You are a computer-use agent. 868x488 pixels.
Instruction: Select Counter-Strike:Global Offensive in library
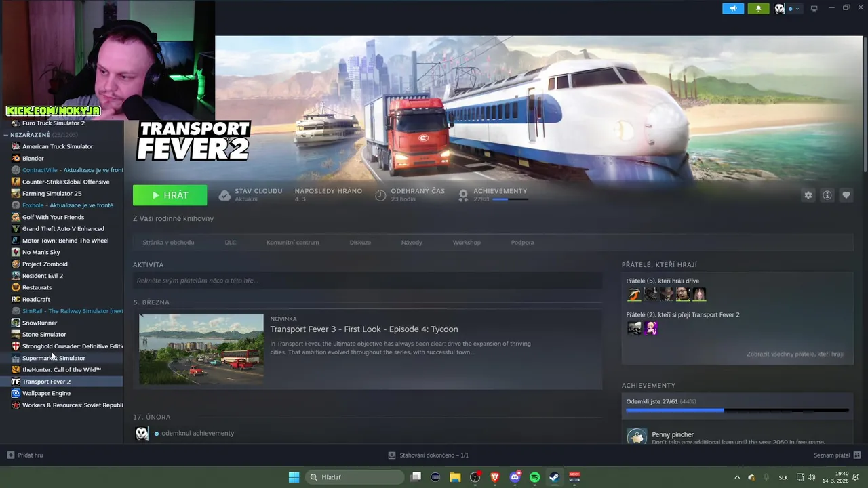point(66,182)
